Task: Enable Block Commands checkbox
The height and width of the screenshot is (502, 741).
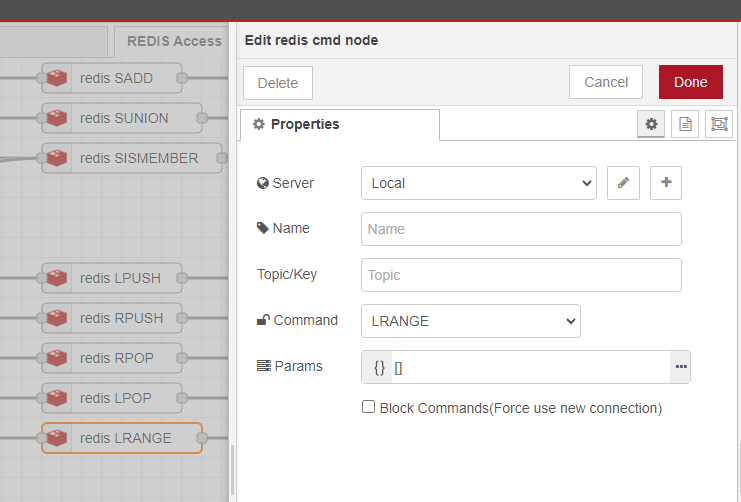Action: (368, 407)
